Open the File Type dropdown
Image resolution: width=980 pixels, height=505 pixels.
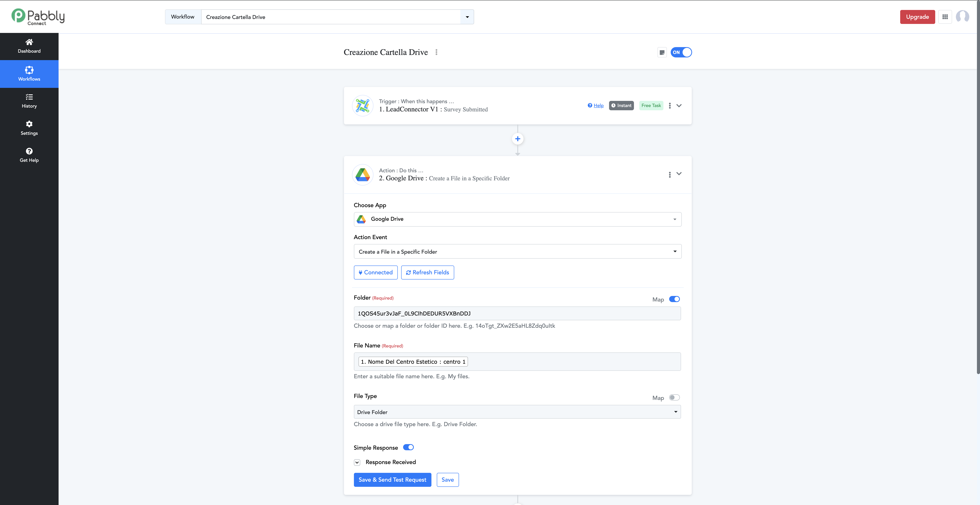click(517, 412)
